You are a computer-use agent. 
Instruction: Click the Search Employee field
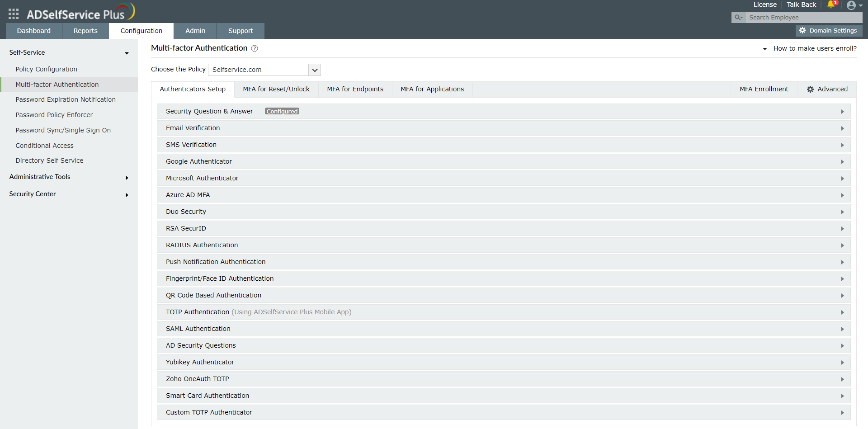[804, 18]
